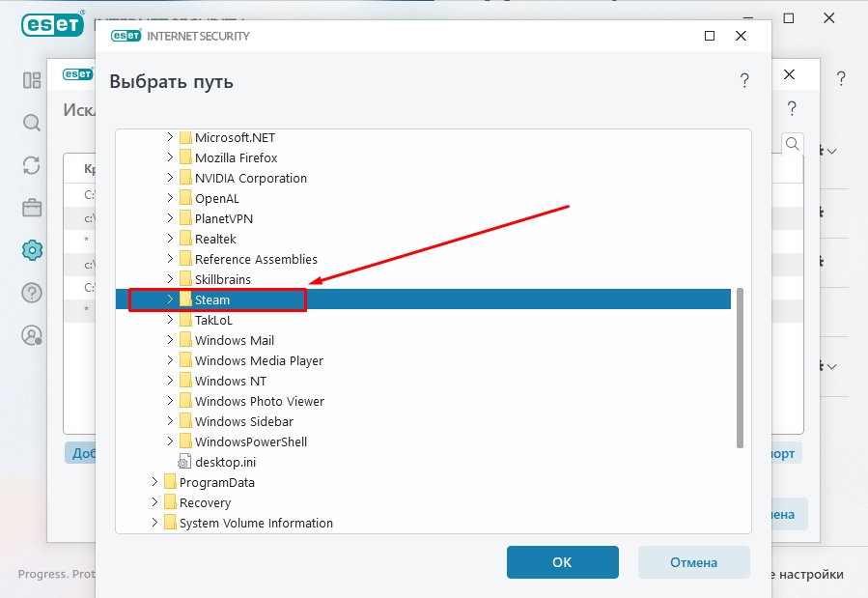Select the Setup gear sidebar icon
Screen dimensions: 868x598
pos(32,250)
